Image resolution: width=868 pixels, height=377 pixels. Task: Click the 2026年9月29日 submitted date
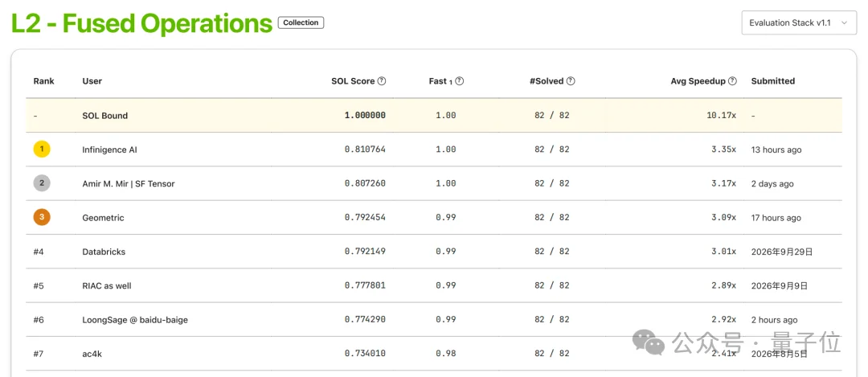pyautogui.click(x=782, y=252)
